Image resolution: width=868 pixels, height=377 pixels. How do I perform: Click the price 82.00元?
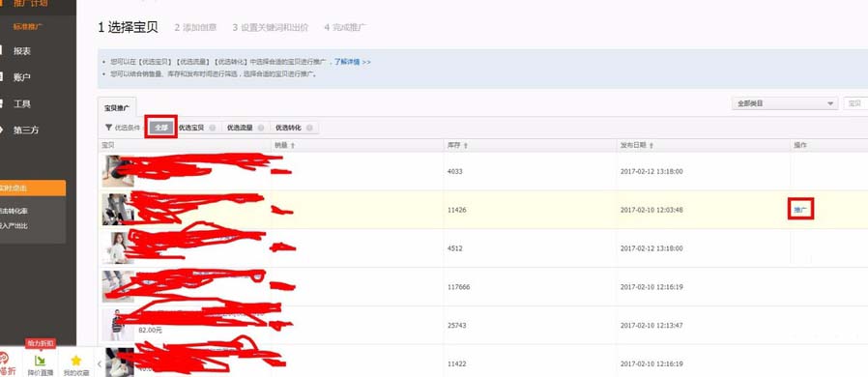coord(150,330)
